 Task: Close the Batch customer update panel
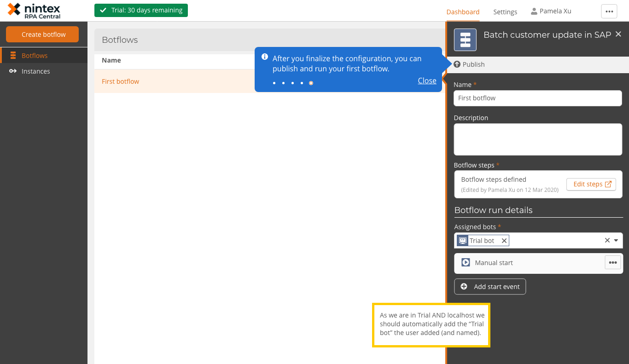[x=618, y=34]
